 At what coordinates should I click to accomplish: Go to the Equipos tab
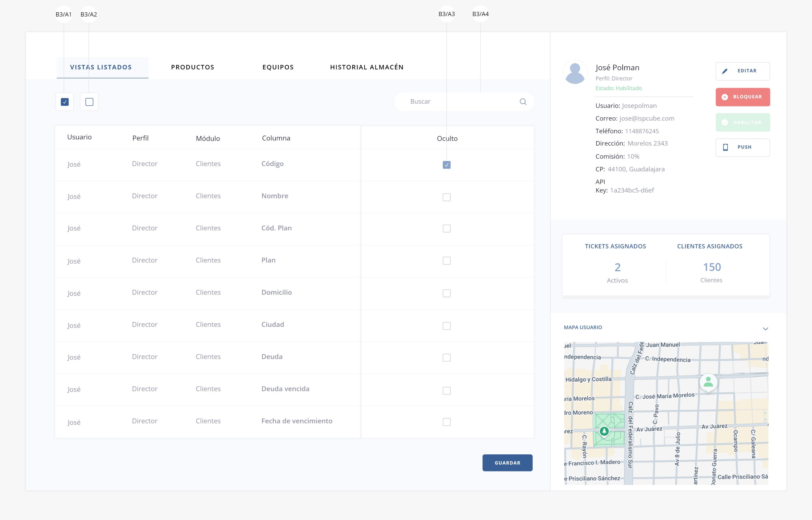click(x=278, y=67)
